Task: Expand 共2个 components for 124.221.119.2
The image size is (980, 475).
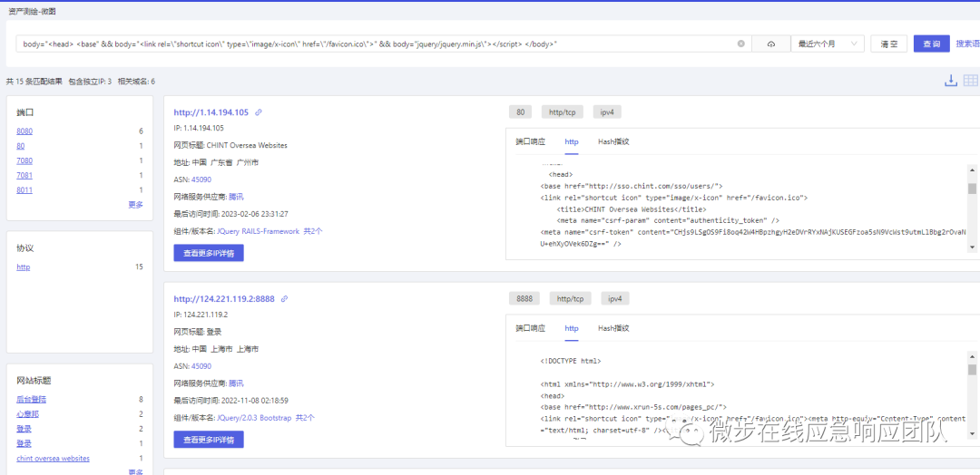Action: coord(305,418)
